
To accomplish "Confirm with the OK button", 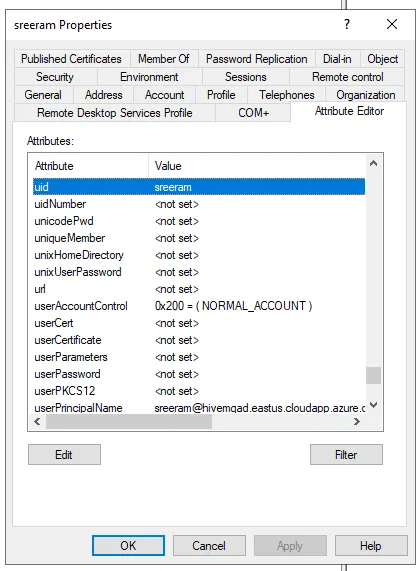I will [128, 546].
